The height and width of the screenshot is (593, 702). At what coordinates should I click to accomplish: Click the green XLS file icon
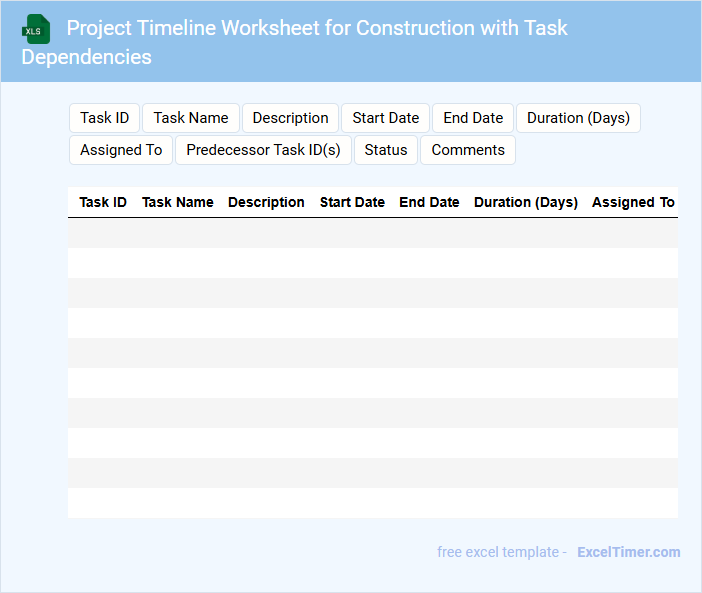pyautogui.click(x=35, y=29)
